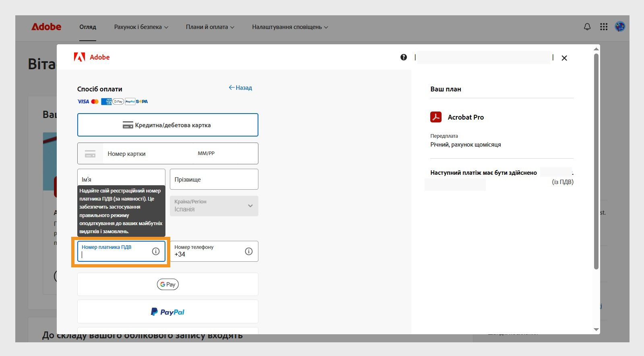Focus the Номер телефону field
The width and height of the screenshot is (644, 356).
point(214,251)
